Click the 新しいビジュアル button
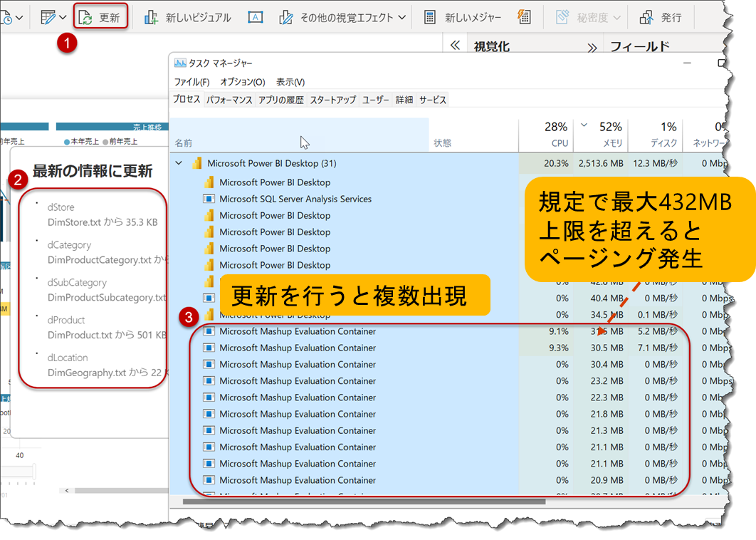 point(187,18)
